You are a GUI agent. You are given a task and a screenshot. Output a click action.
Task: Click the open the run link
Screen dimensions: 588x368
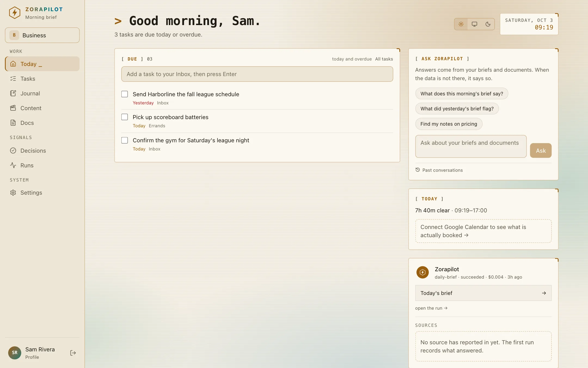431,308
